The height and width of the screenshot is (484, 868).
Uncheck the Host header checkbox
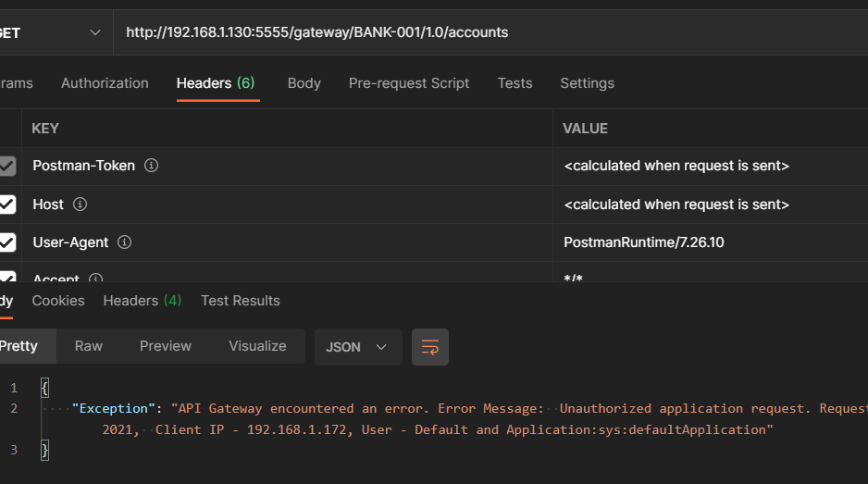point(7,205)
